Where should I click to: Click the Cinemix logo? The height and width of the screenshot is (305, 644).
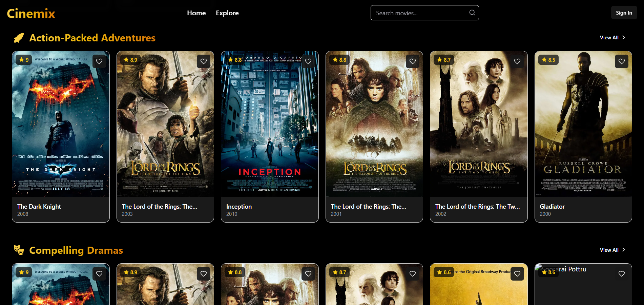[x=31, y=14]
